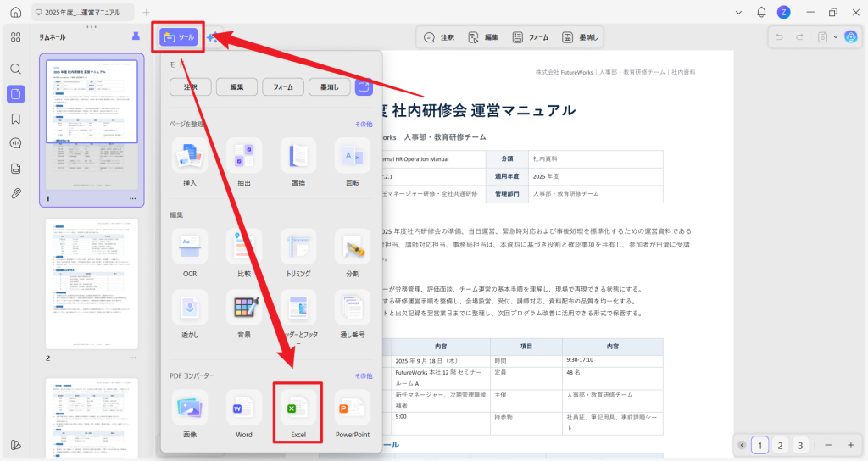Go to page 2 in pager
Screen dimensions: 868x461
point(780,445)
